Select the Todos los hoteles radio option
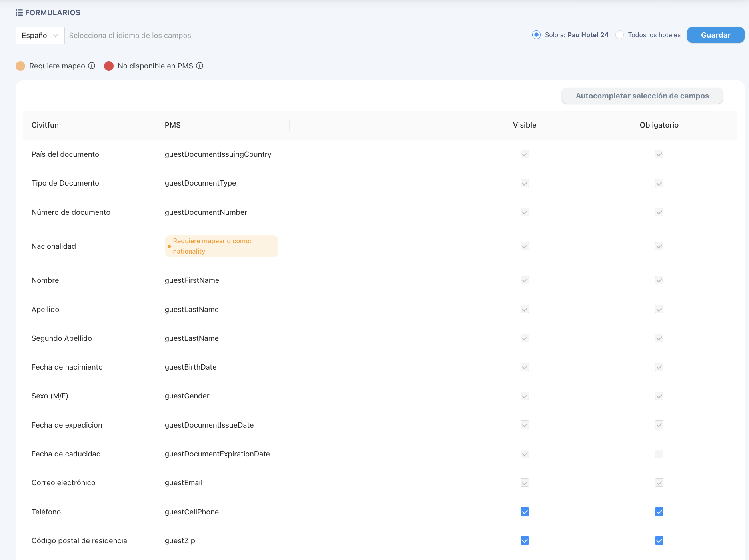749x560 pixels. tap(619, 35)
